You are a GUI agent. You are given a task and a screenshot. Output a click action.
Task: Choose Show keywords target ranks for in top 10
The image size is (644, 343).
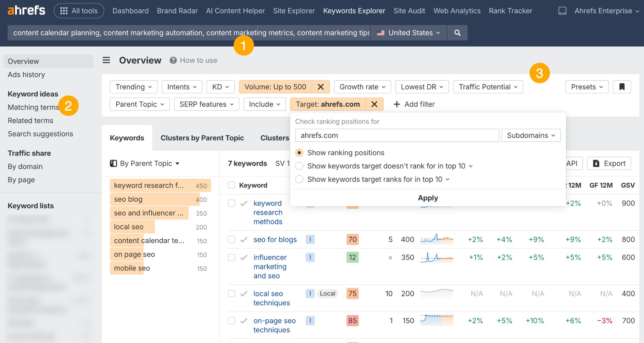click(299, 179)
